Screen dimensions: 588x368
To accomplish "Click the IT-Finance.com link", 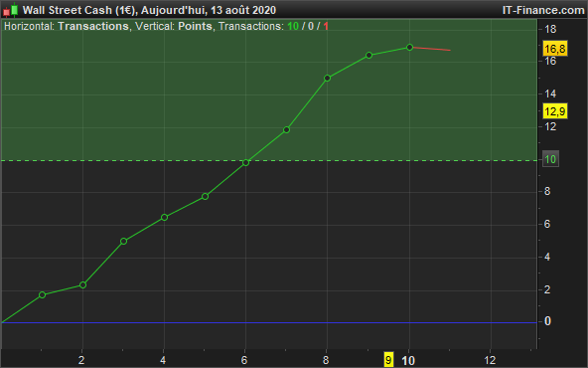I will tap(543, 10).
